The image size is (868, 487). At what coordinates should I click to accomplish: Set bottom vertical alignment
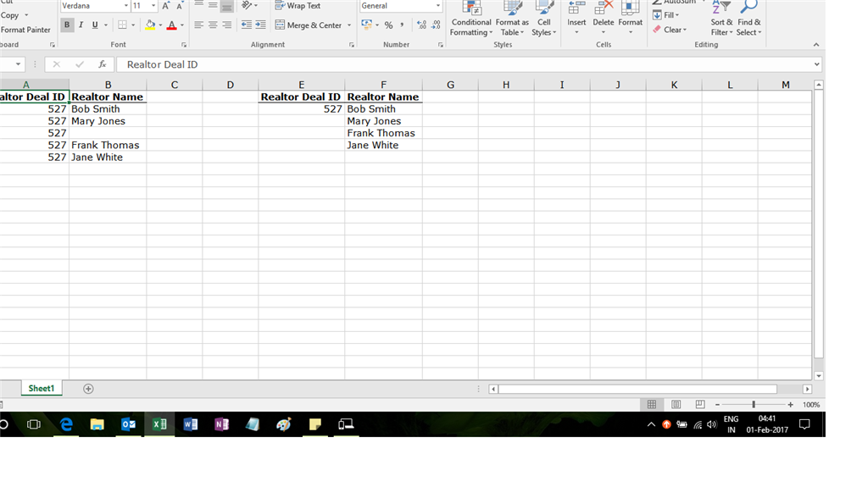[x=226, y=6]
